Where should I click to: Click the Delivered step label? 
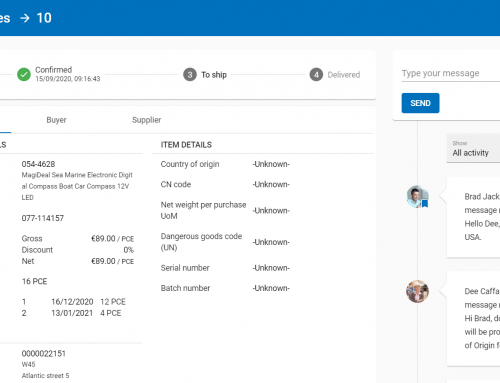[x=344, y=75]
